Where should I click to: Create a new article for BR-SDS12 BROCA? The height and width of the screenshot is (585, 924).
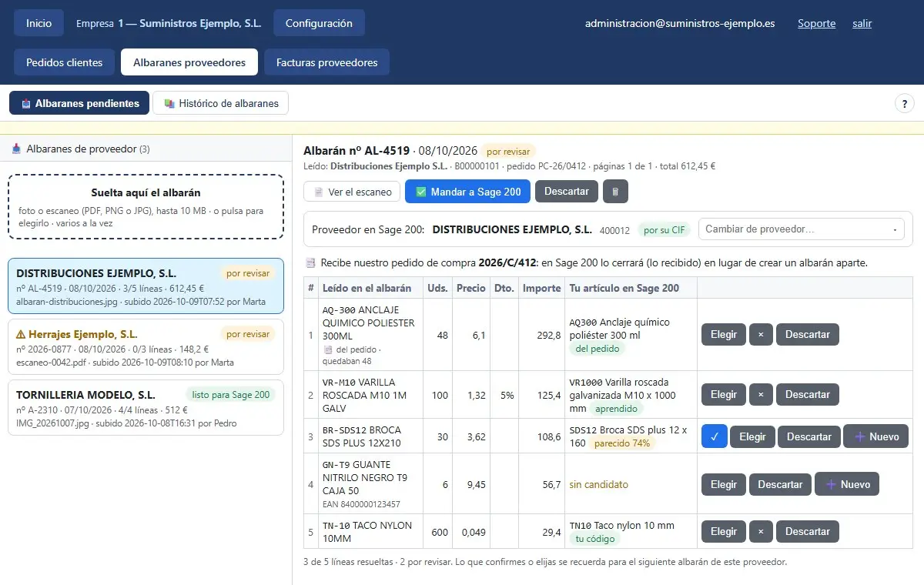click(876, 436)
